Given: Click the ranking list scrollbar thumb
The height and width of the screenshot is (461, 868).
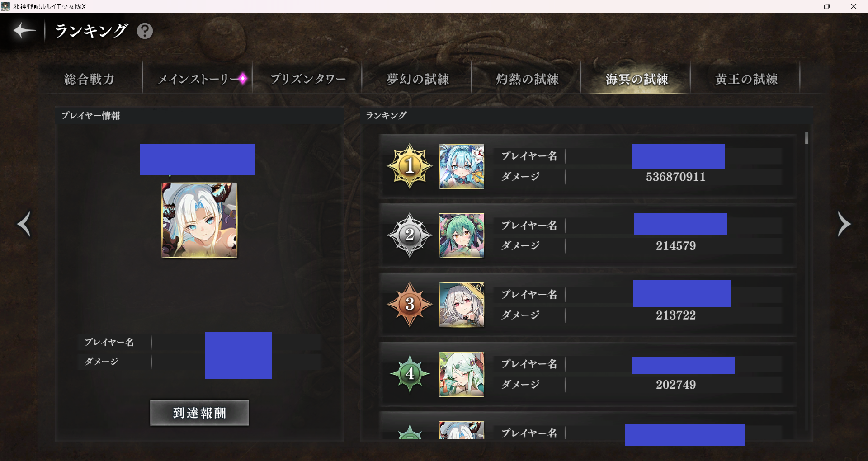Looking at the screenshot, I should [x=807, y=138].
